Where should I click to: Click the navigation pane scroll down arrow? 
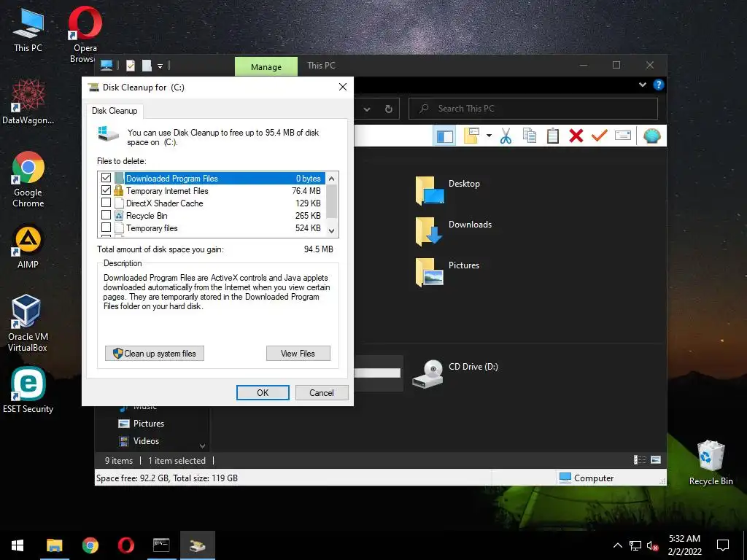(x=203, y=446)
